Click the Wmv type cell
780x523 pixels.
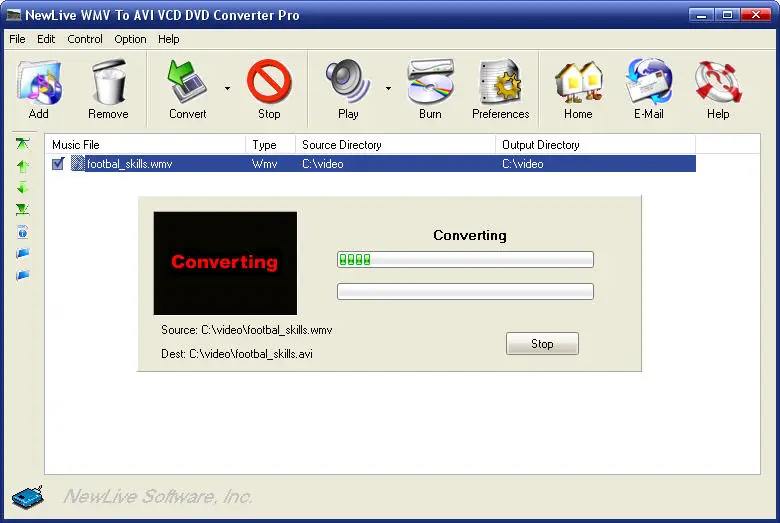tap(265, 164)
